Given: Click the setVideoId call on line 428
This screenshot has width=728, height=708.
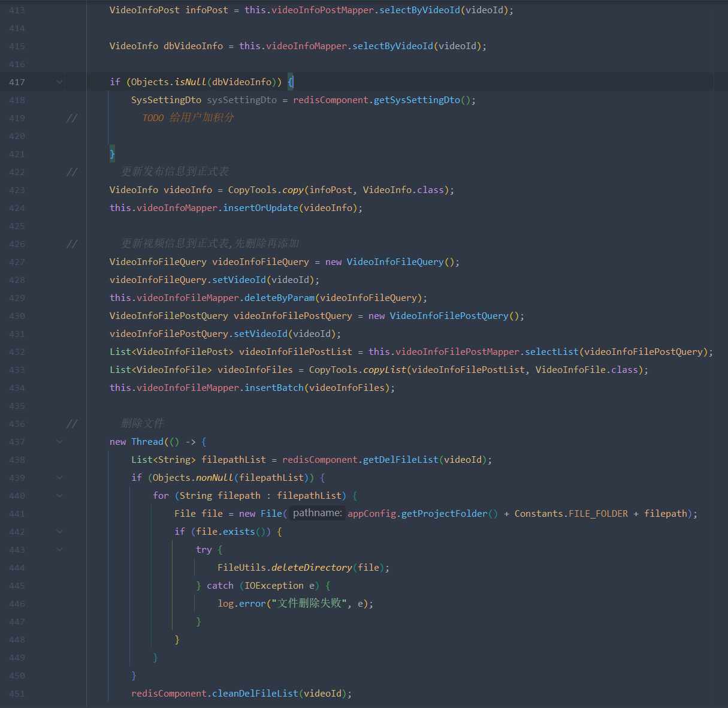Looking at the screenshot, I should tap(239, 280).
